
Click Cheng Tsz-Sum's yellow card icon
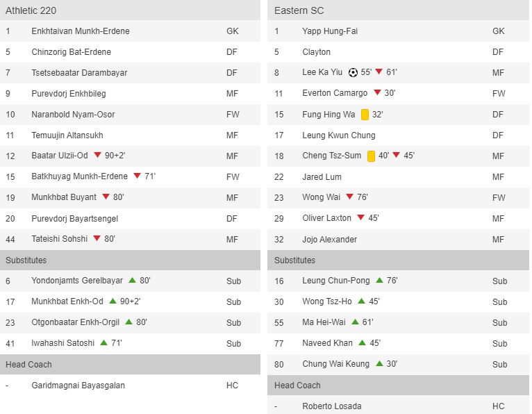[371, 156]
